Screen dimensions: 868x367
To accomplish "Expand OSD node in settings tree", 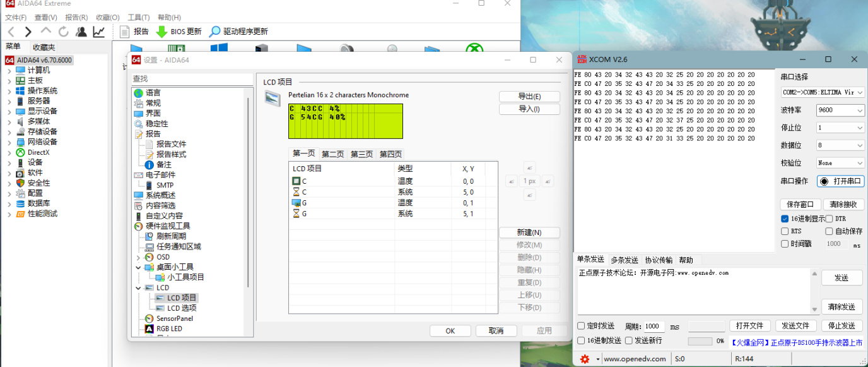I will [139, 257].
